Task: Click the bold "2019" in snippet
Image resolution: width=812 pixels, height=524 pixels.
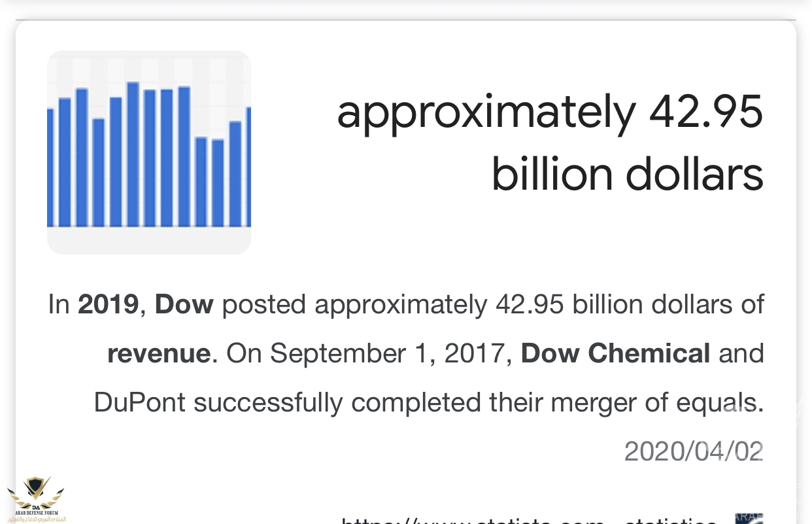Action: coord(109,305)
